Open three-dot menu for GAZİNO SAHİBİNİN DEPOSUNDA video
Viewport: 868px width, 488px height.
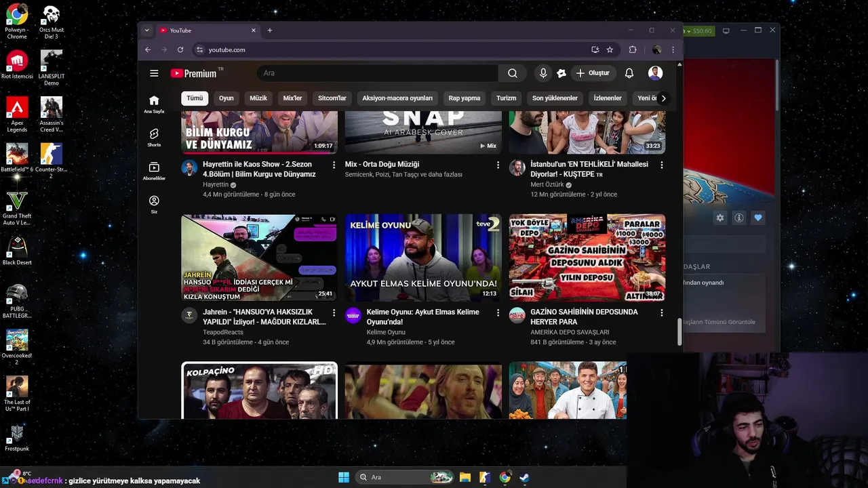click(x=662, y=312)
